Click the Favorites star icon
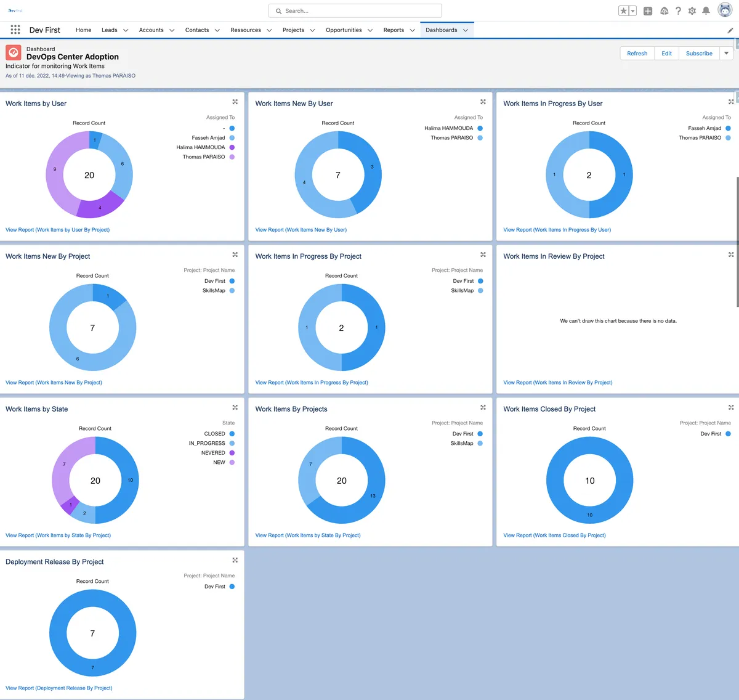 point(624,11)
